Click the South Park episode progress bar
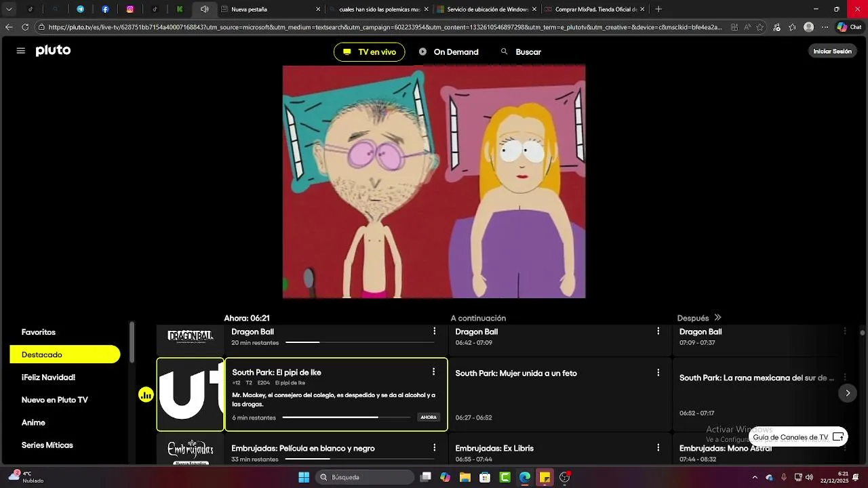The width and height of the screenshot is (868, 488). (347, 418)
